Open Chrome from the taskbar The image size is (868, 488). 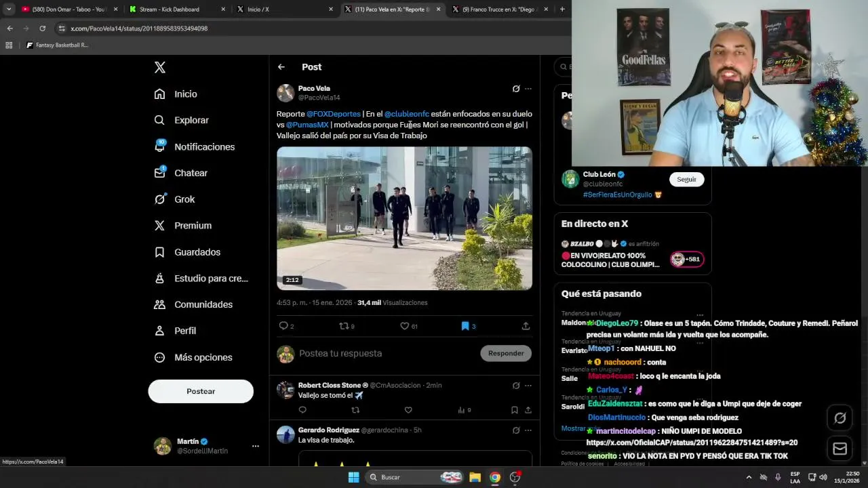[495, 477]
